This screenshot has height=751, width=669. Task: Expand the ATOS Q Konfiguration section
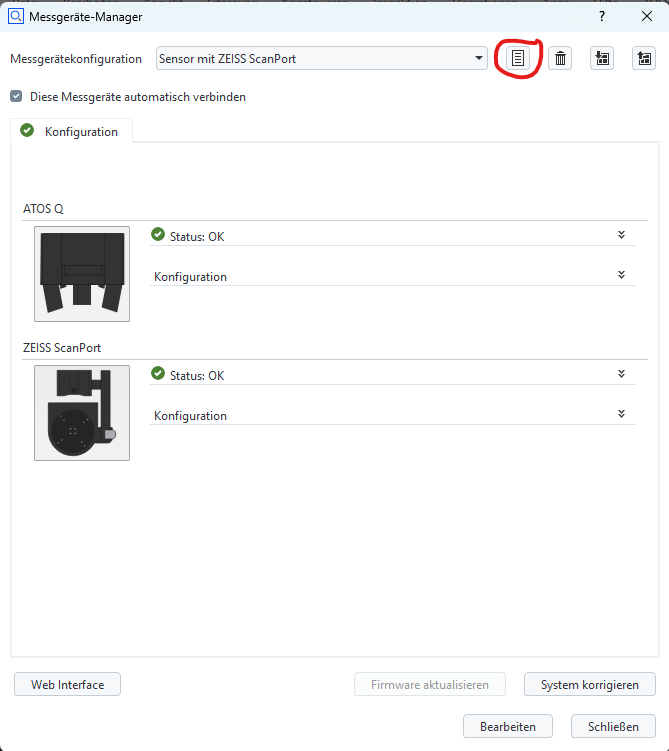point(621,275)
